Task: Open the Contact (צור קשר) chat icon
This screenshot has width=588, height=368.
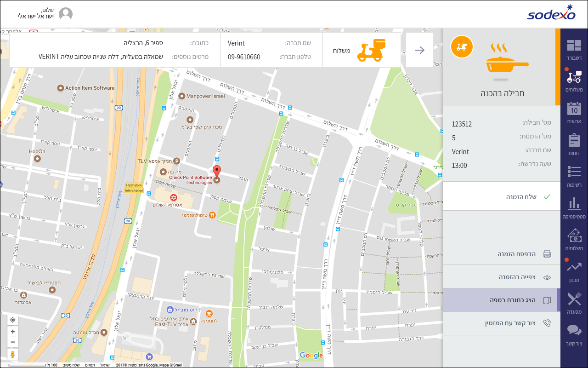Action: pyautogui.click(x=574, y=334)
